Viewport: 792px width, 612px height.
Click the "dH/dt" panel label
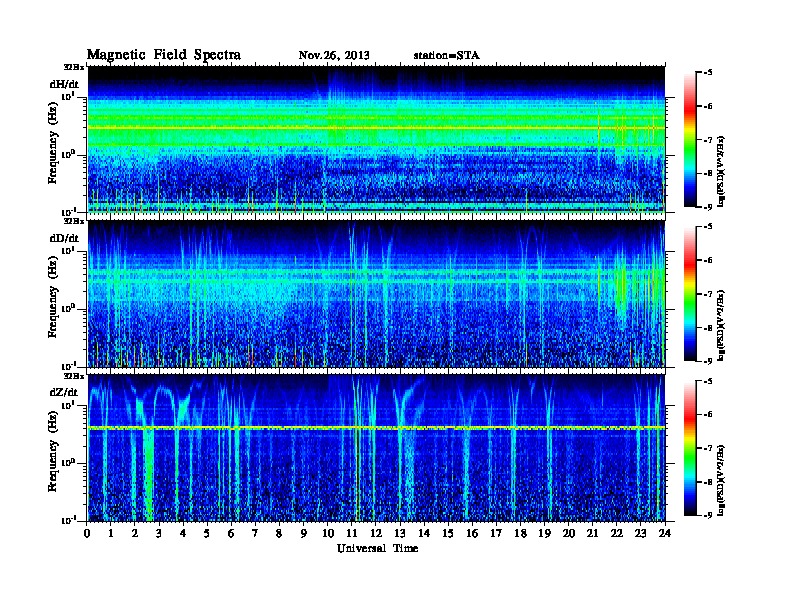pyautogui.click(x=64, y=84)
